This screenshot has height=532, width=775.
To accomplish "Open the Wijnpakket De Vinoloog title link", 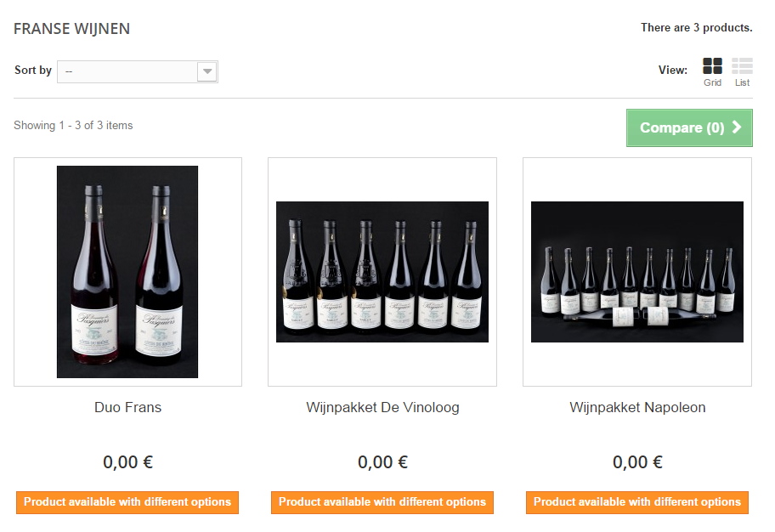I will pyautogui.click(x=382, y=408).
